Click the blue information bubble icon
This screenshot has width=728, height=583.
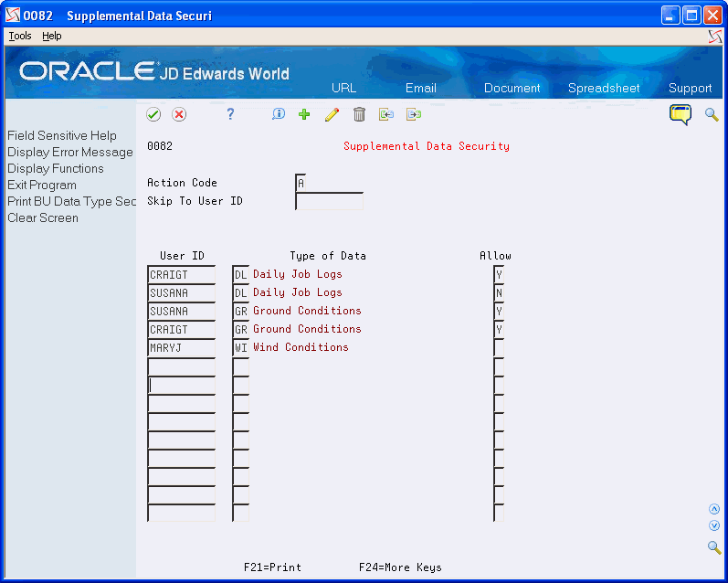coord(278,114)
